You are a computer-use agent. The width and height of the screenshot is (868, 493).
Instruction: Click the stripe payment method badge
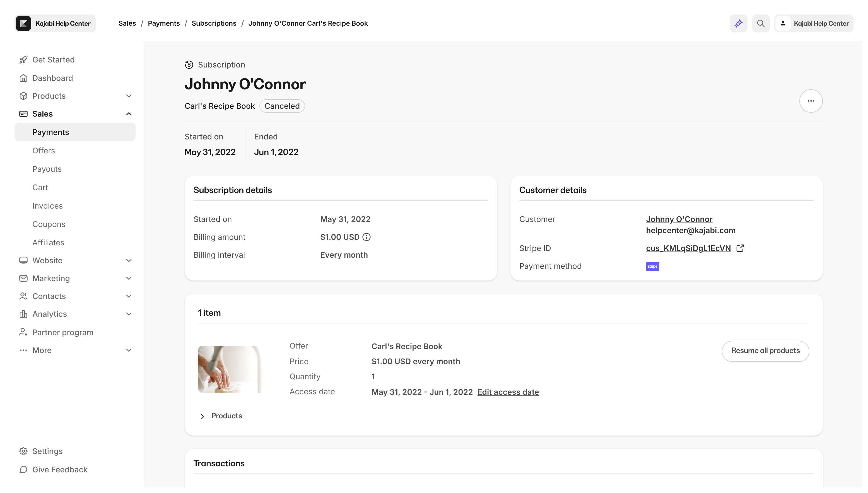[x=652, y=267]
